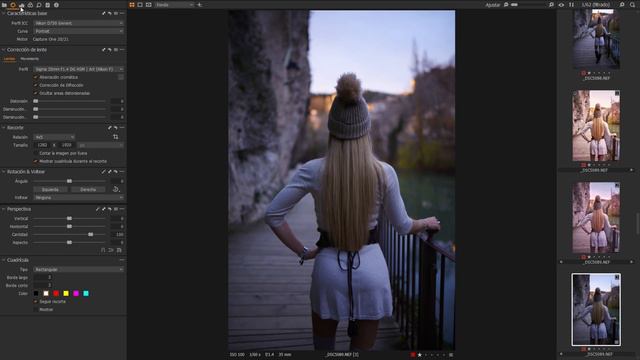The width and height of the screenshot is (640, 360).
Task: Toggle Seguir recorte checkbox
Action: pyautogui.click(x=36, y=302)
